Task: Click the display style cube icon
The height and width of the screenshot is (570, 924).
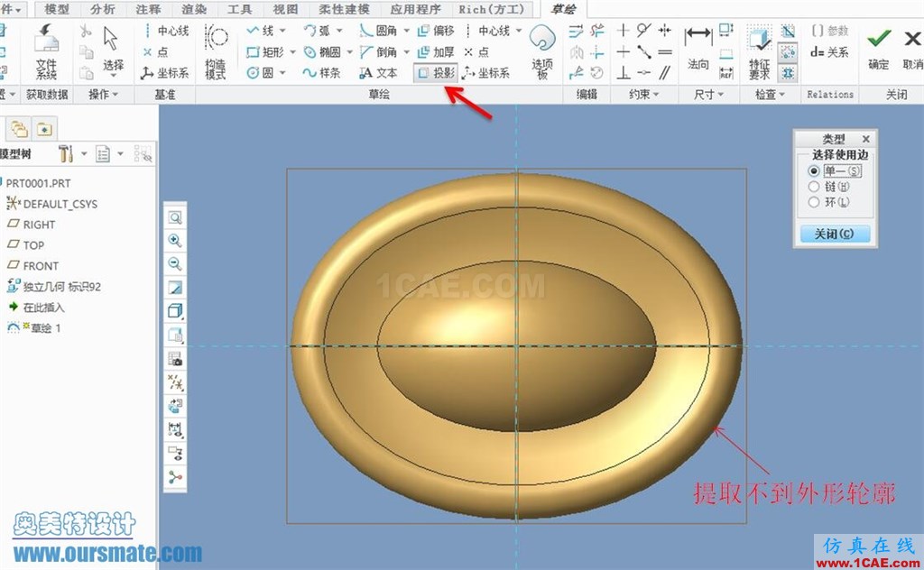Action: click(x=175, y=310)
